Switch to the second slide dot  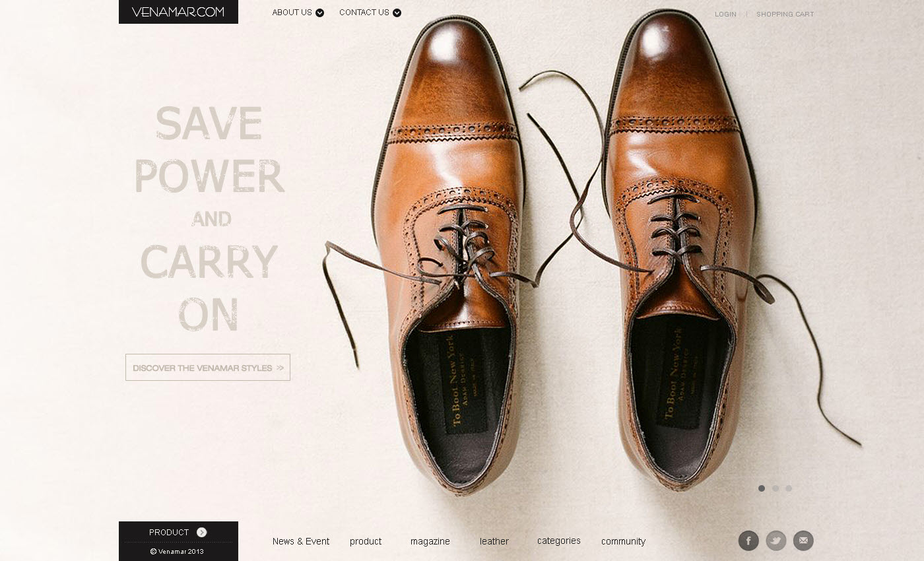click(x=775, y=488)
